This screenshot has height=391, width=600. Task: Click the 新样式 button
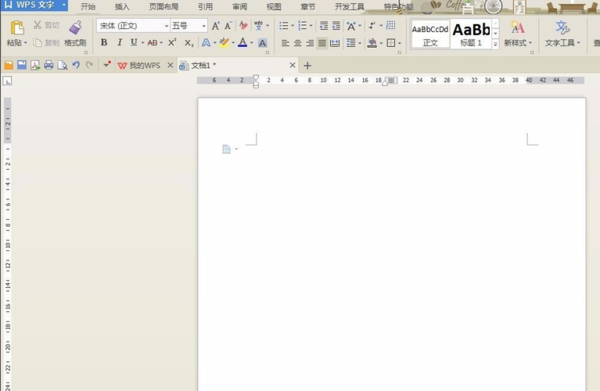(x=518, y=34)
